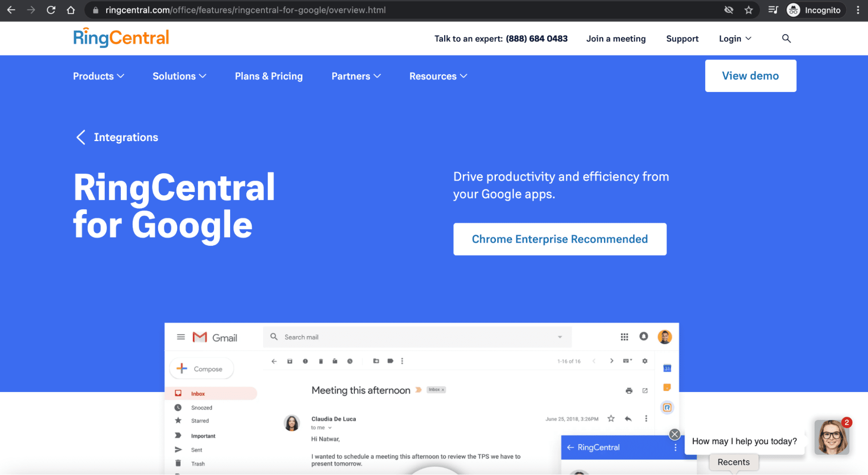Star the email from Claudia De Luca
This screenshot has height=475, width=868.
(x=611, y=419)
